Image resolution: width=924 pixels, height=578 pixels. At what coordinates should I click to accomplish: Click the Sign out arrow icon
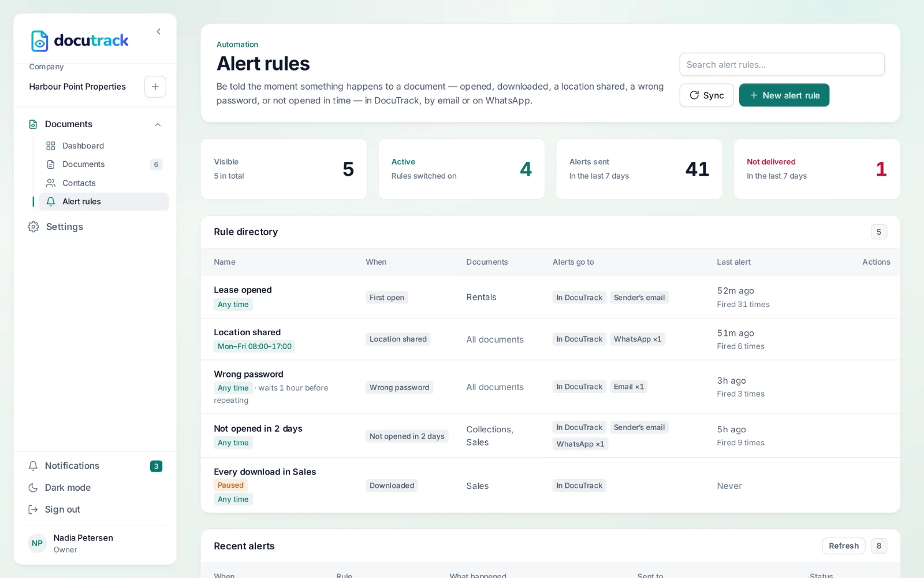click(x=33, y=510)
